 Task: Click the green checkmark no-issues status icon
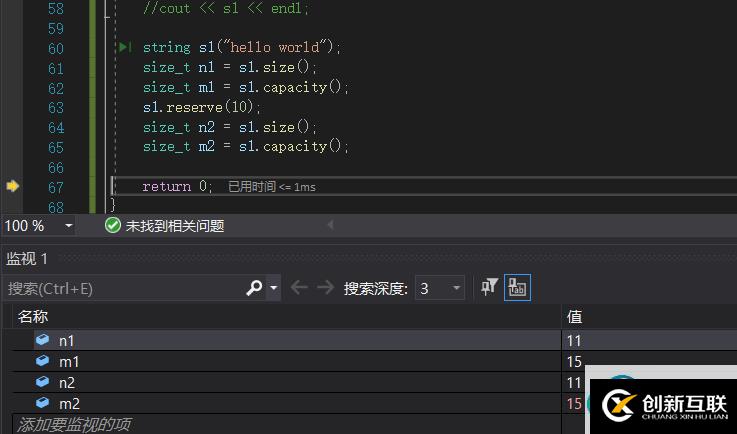113,226
